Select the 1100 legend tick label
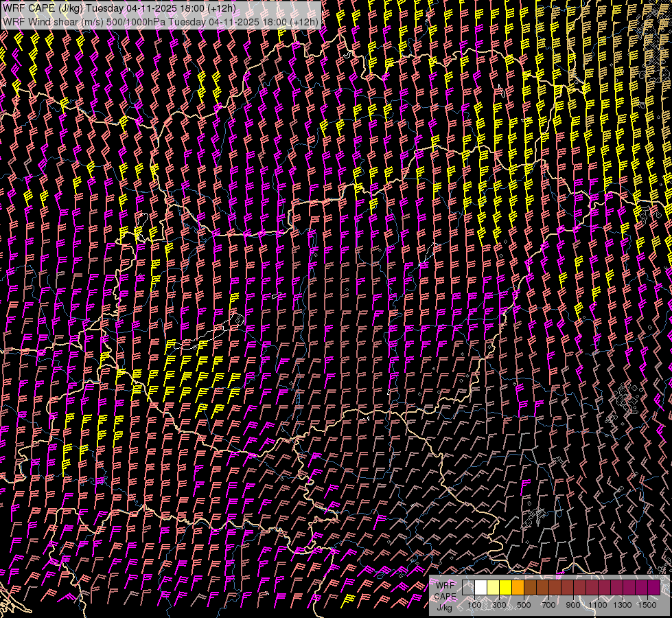672x618 pixels. tap(598, 605)
